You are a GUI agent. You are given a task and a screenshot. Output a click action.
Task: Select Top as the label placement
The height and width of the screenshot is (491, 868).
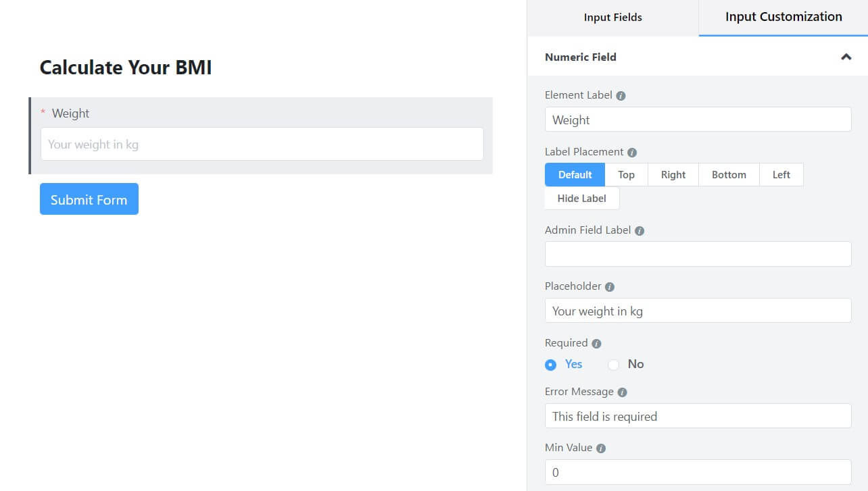point(625,174)
